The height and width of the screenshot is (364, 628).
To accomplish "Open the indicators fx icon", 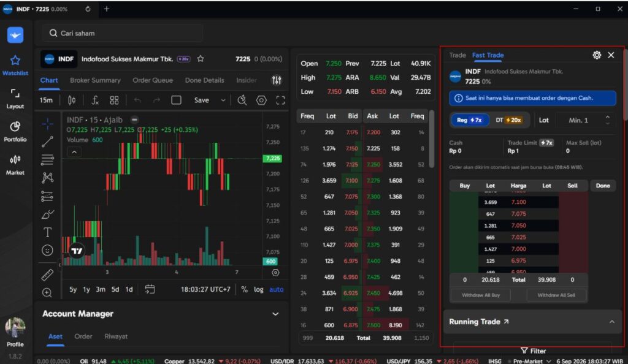I will click(x=95, y=100).
